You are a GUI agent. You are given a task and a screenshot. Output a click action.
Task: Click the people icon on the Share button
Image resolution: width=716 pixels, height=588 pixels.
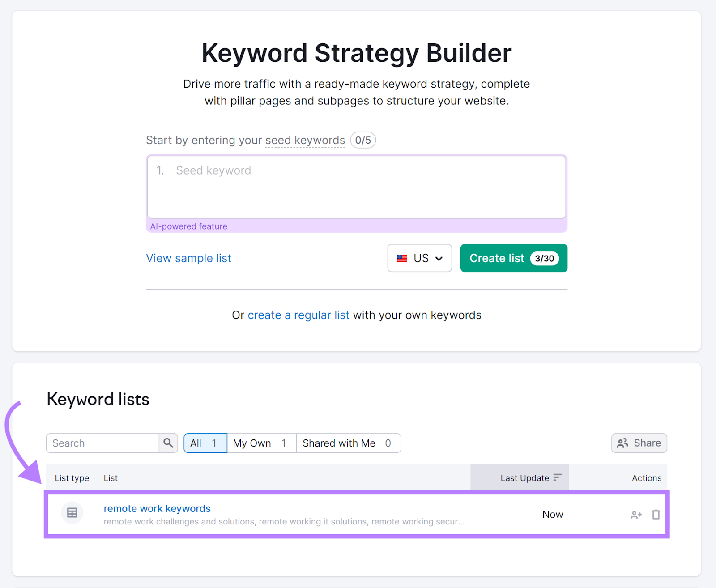coord(622,443)
